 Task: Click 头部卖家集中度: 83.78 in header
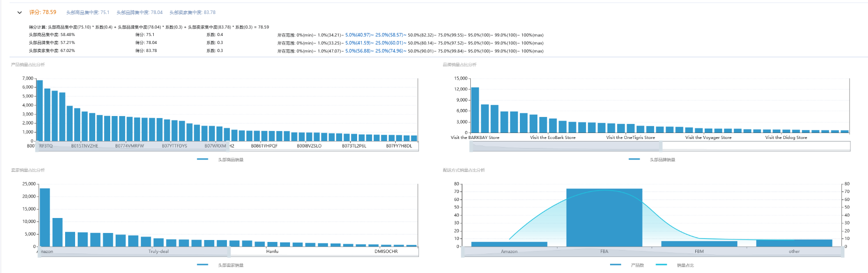point(192,12)
